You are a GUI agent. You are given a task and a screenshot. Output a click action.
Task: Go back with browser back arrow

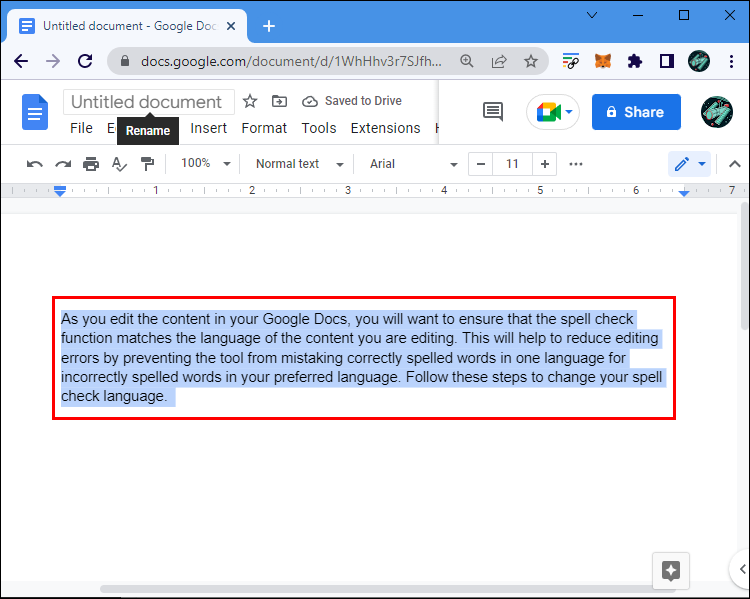[x=21, y=61]
